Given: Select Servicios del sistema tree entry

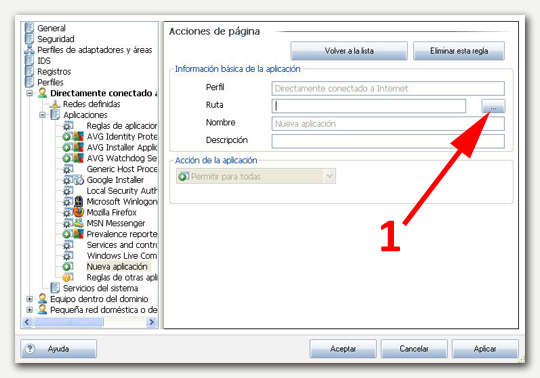Looking at the screenshot, I should (x=101, y=288).
